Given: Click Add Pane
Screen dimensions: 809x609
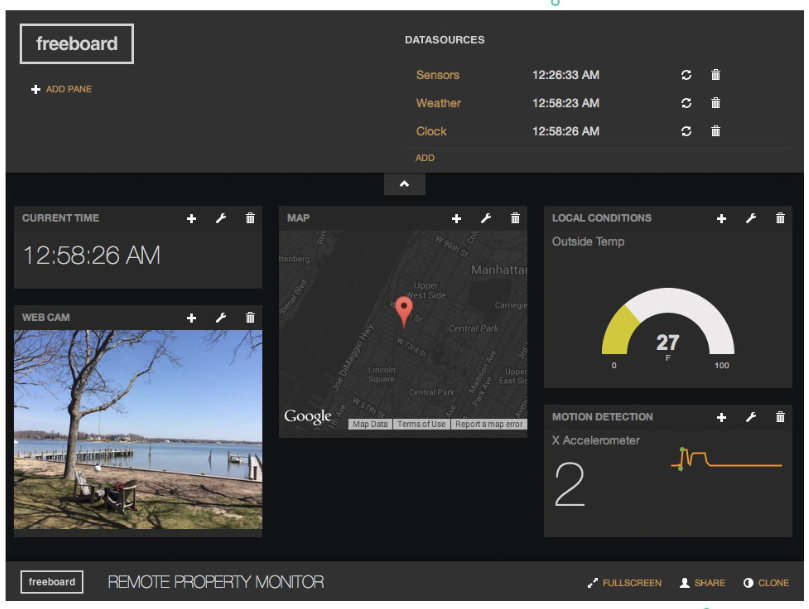Looking at the screenshot, I should 61,89.
